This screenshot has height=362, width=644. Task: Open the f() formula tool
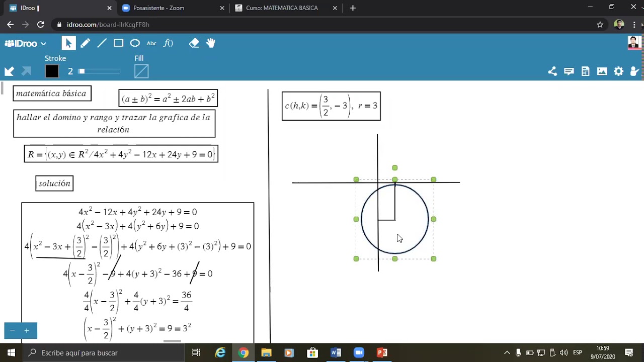click(x=168, y=43)
